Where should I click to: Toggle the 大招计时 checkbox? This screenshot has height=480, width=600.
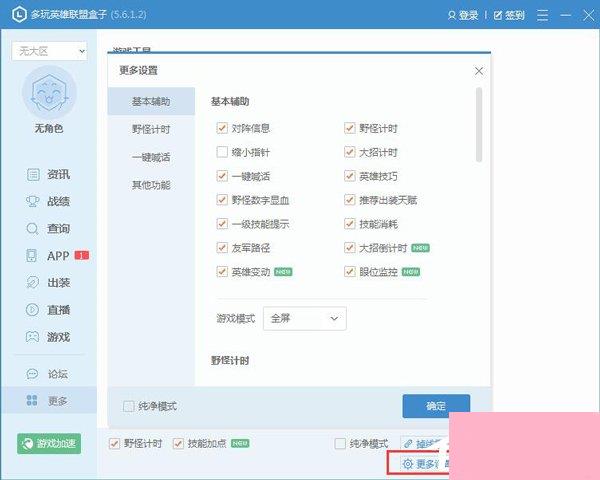(350, 152)
